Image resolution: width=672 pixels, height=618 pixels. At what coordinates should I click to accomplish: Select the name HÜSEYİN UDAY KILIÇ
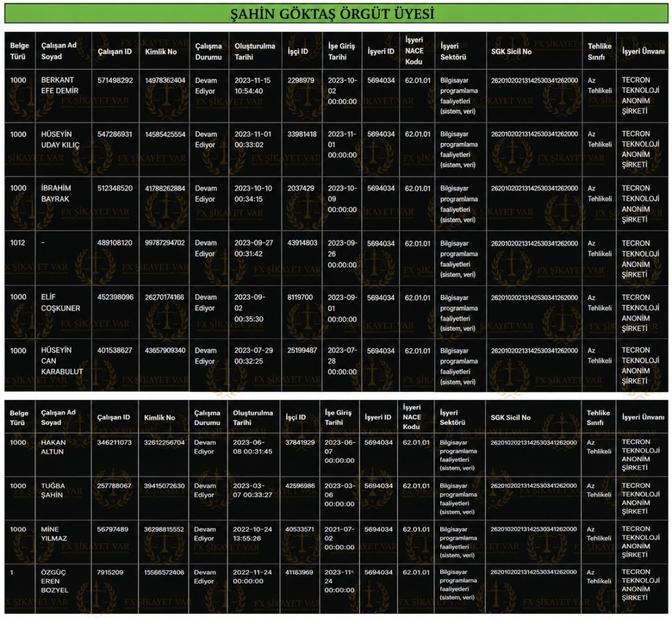[x=60, y=139]
